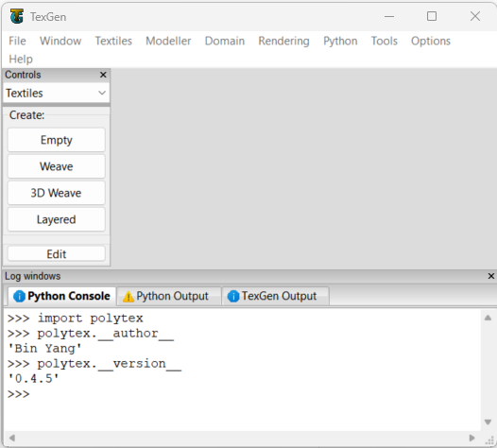The image size is (497, 448).
Task: Click the empty console prompt line
Action: tap(18, 394)
